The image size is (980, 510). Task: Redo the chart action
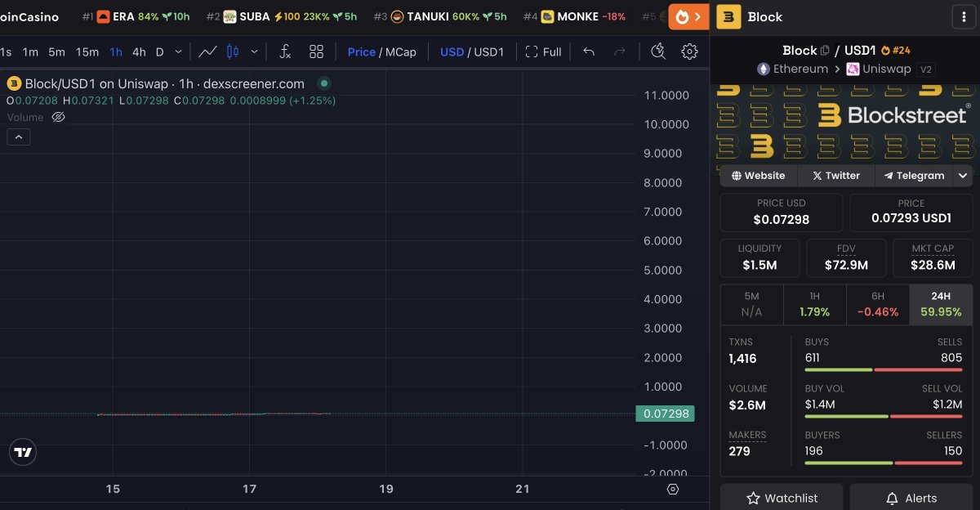620,51
